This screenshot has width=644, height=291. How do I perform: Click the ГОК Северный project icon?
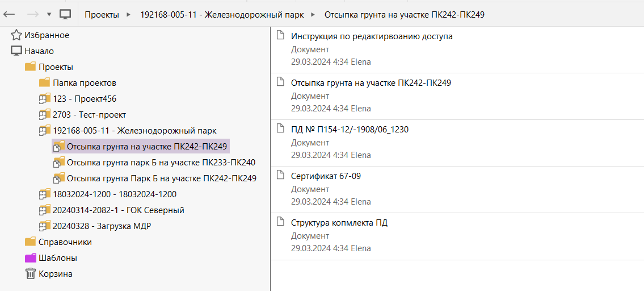[x=44, y=210]
